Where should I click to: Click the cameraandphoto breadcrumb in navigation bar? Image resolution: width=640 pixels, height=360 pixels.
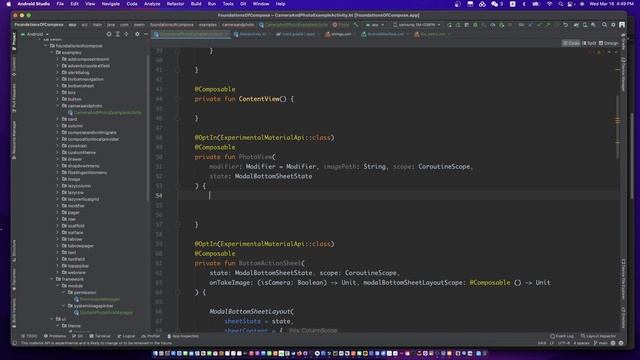pos(238,25)
